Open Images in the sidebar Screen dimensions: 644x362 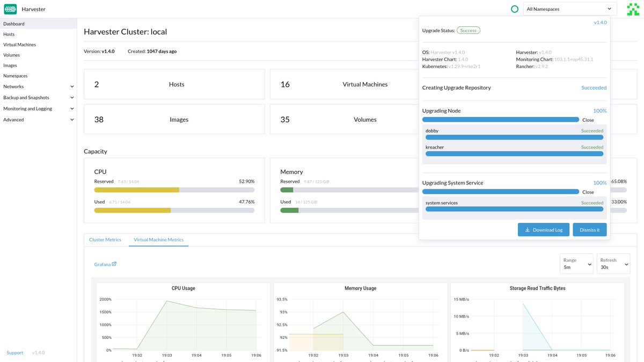38,65
